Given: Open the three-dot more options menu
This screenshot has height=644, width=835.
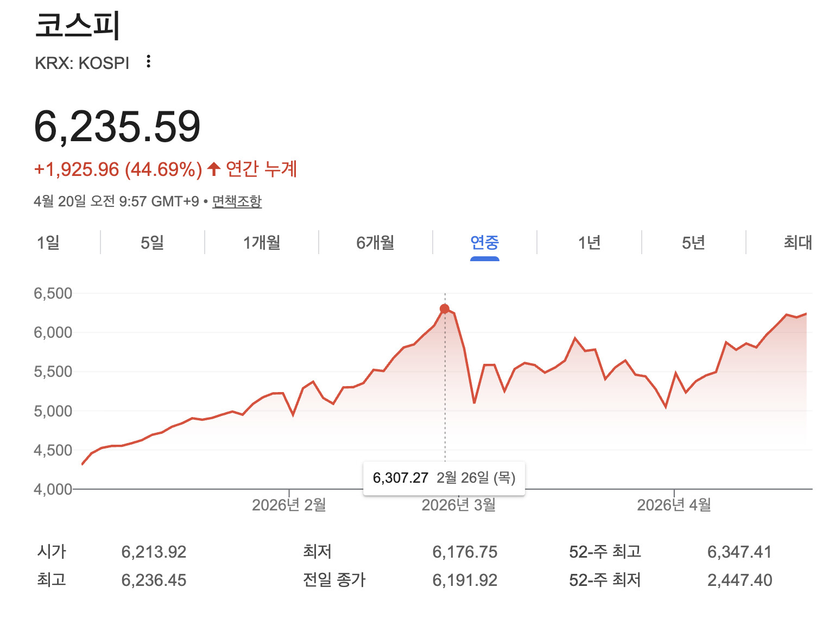Looking at the screenshot, I should (x=148, y=61).
